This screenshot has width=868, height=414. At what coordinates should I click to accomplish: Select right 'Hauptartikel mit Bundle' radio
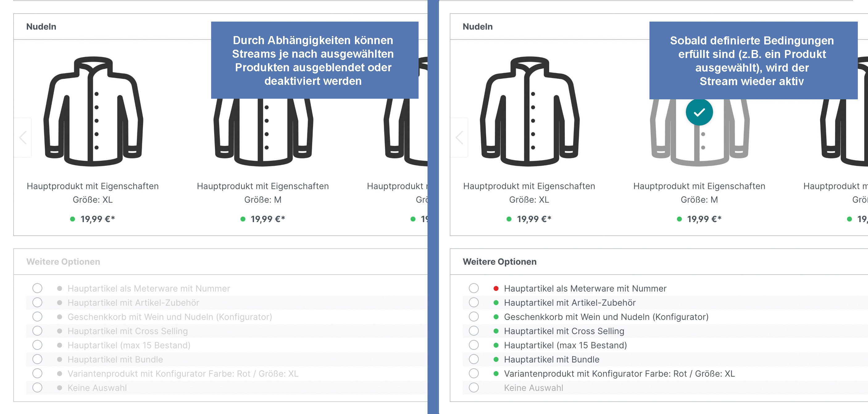tap(474, 359)
